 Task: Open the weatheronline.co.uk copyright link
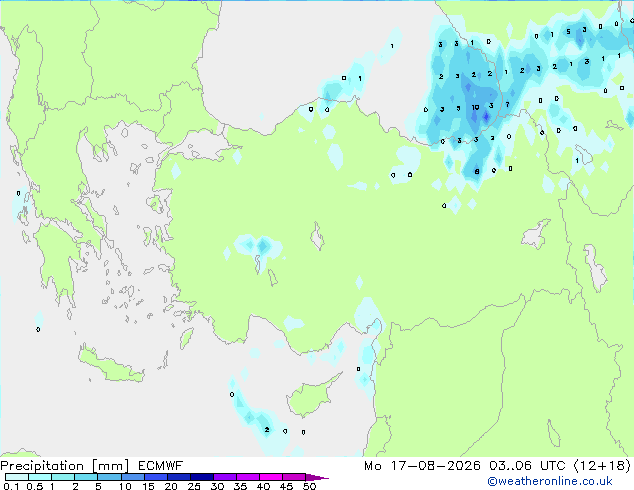coord(550,481)
